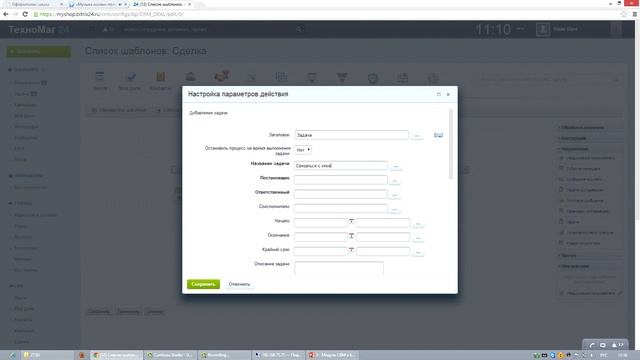640x360 pixels.
Task: Focus the Название задачи input field
Action: pos(340,166)
